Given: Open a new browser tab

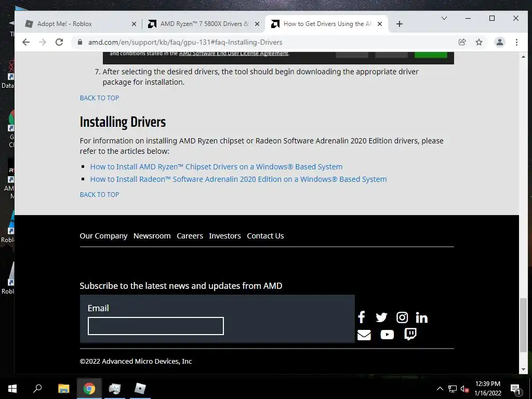Looking at the screenshot, I should click(x=400, y=24).
